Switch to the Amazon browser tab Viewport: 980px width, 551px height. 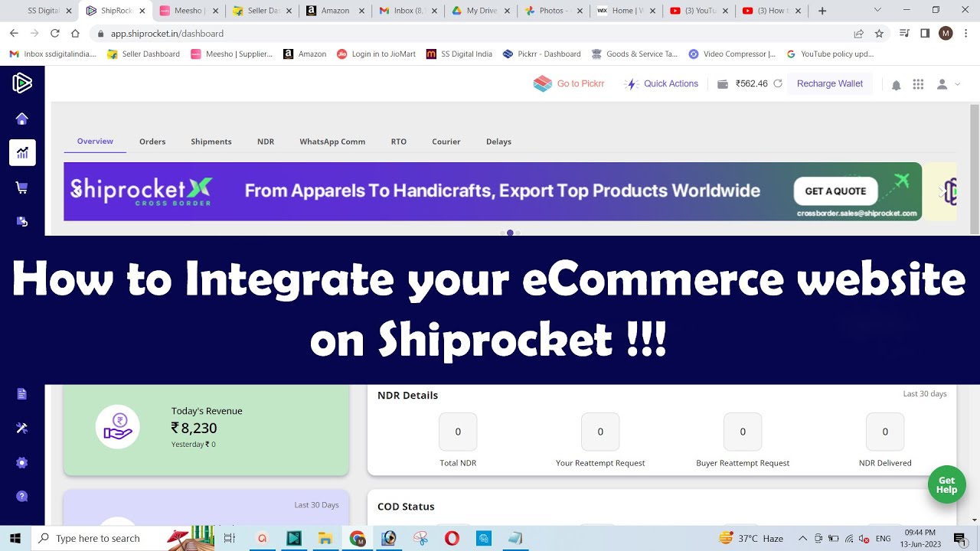click(334, 11)
